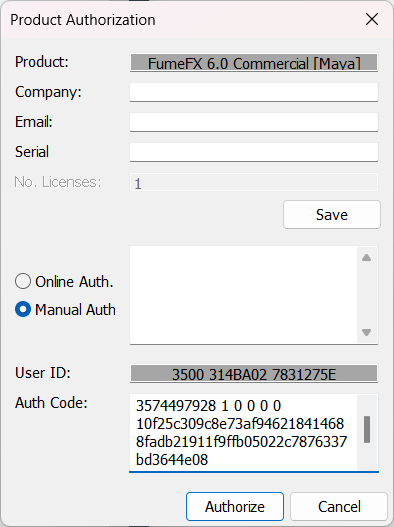Screen dimensions: 394x527
Task: Close the Product Authorization dialog
Action: (372, 19)
